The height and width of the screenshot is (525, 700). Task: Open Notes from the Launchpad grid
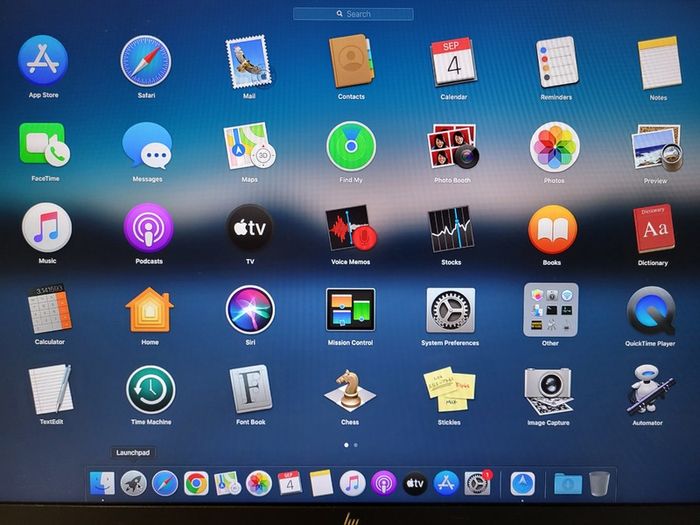(x=659, y=63)
